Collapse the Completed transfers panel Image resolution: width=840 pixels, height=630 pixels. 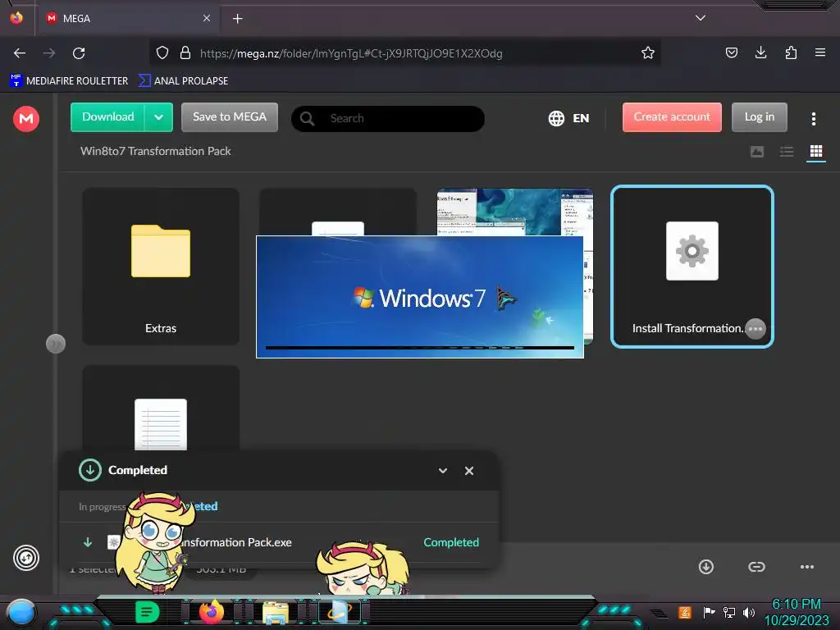[x=442, y=470]
